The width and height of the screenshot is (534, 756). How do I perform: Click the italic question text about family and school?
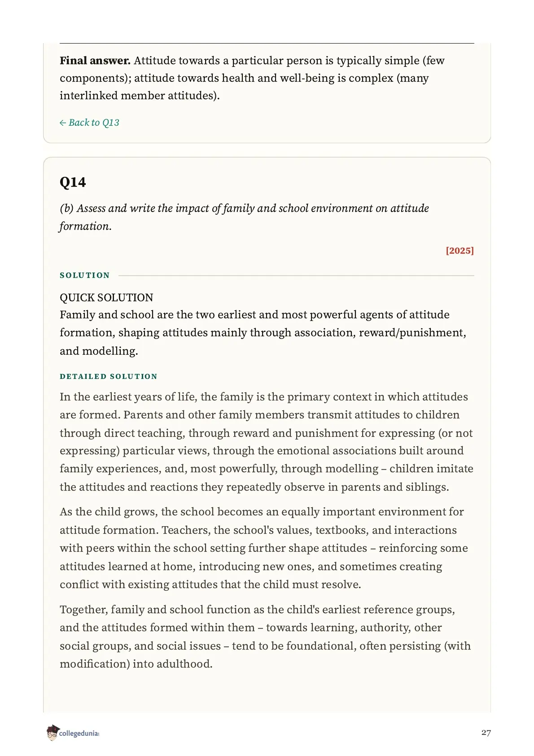point(244,217)
